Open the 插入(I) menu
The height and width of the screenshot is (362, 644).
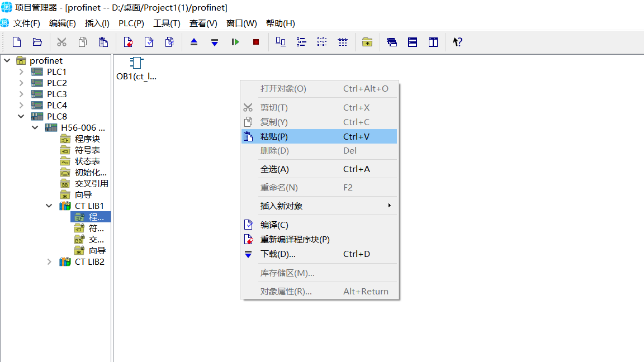click(97, 23)
